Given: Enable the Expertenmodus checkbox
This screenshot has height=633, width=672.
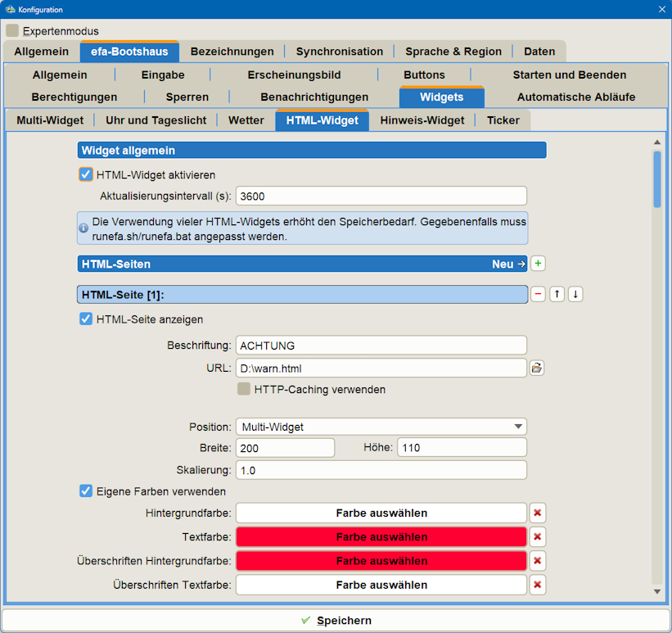Looking at the screenshot, I should 12,30.
